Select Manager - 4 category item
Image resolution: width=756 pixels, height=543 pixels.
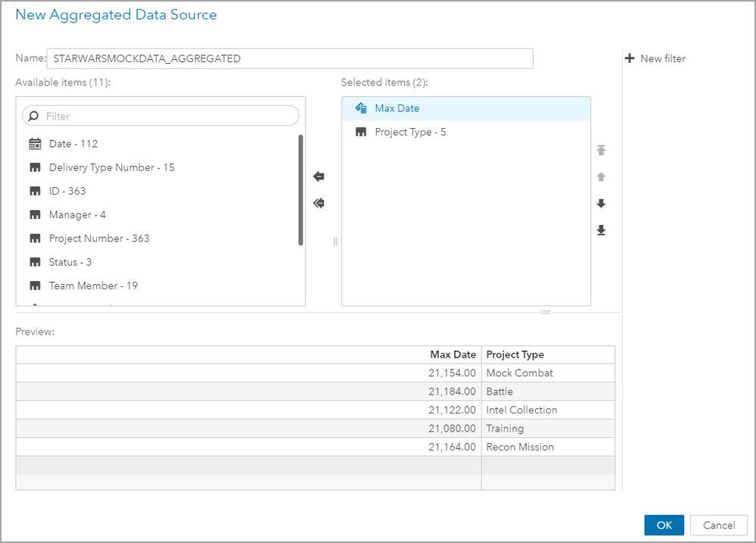point(77,215)
